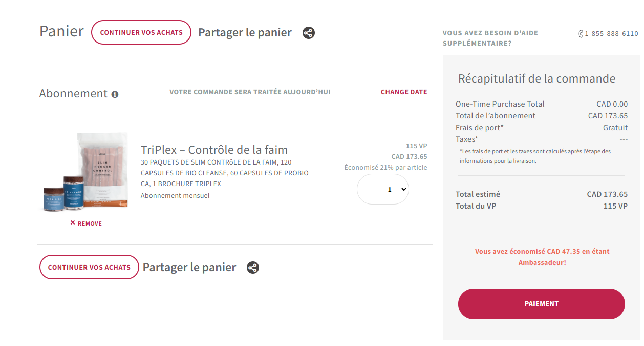Open the quantity dropdown for TriPlex
This screenshot has height=346, width=644.
383,189
